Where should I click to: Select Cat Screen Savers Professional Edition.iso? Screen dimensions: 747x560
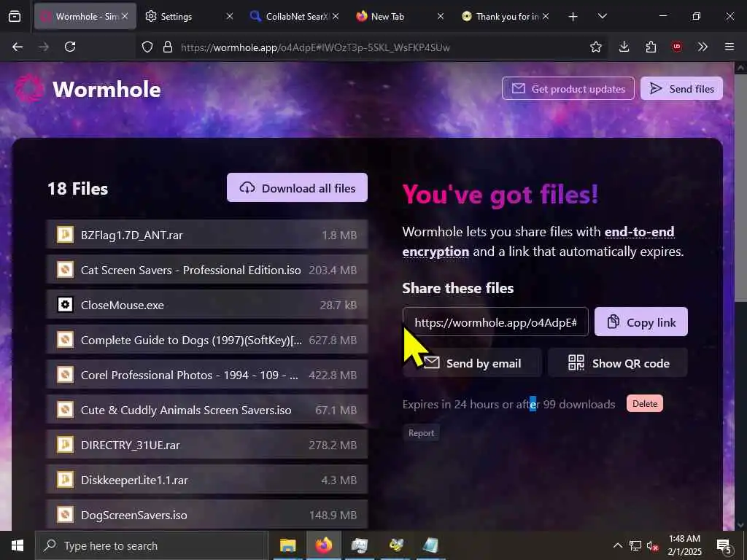(206, 270)
